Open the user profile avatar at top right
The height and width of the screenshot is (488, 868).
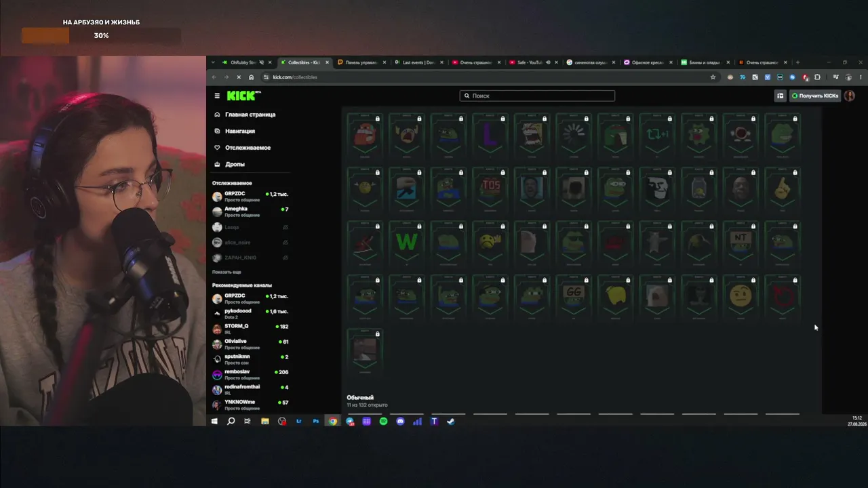click(x=850, y=96)
